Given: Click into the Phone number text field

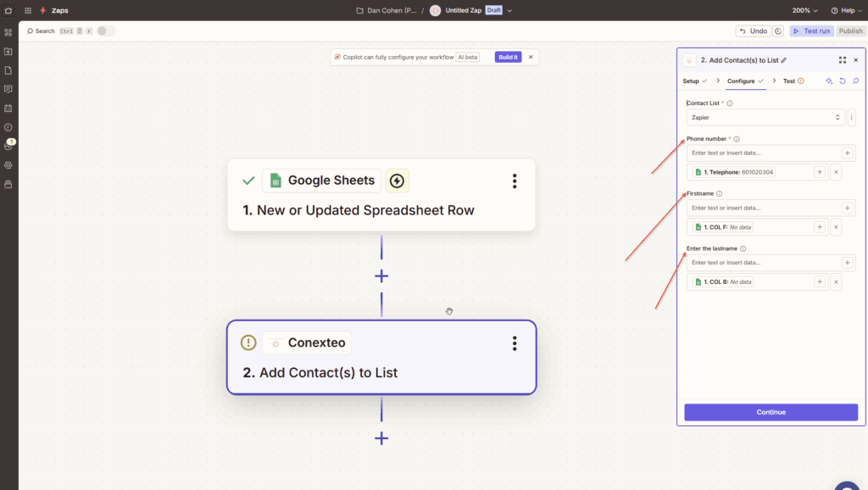Looking at the screenshot, I should click(x=761, y=153).
